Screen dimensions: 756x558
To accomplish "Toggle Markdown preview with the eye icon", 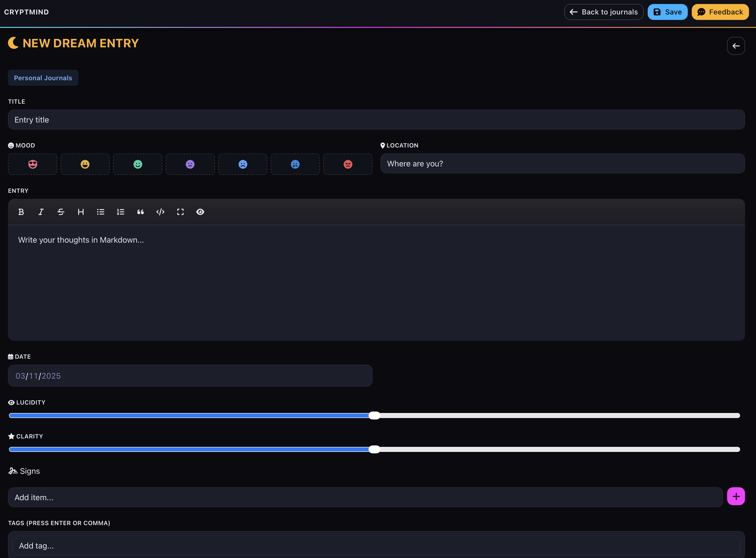I will pyautogui.click(x=200, y=212).
